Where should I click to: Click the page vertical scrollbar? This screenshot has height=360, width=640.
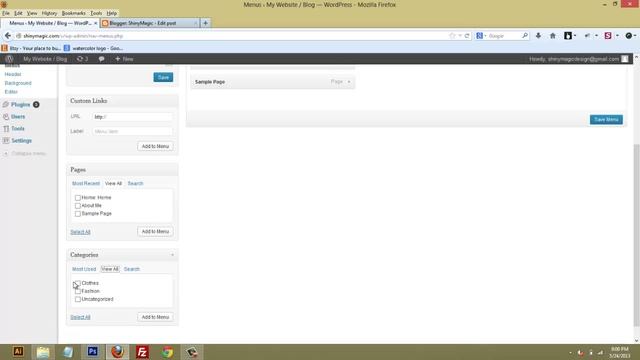coord(636,235)
